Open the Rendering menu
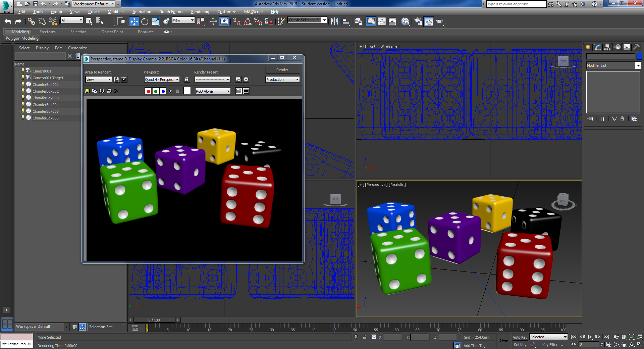644x349 pixels. coord(200,12)
